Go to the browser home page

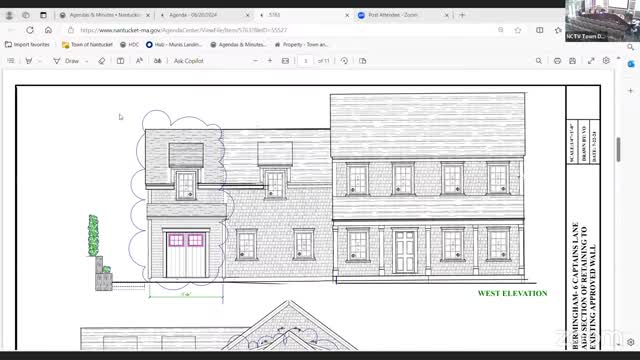click(x=48, y=30)
